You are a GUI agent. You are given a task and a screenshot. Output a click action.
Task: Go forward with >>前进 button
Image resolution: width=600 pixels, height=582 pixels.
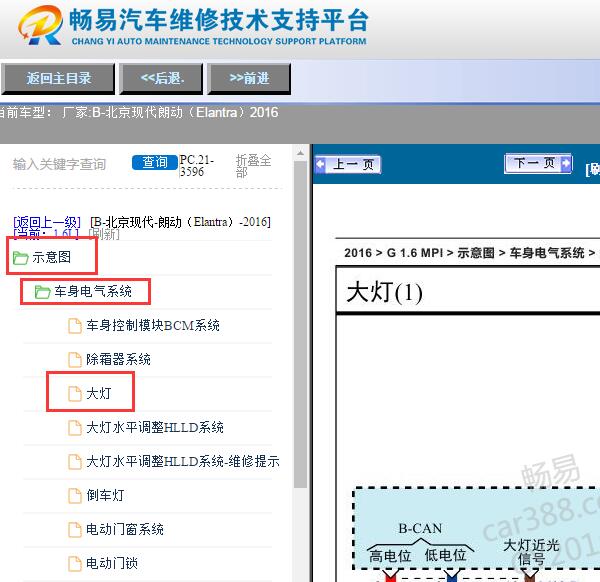(249, 78)
